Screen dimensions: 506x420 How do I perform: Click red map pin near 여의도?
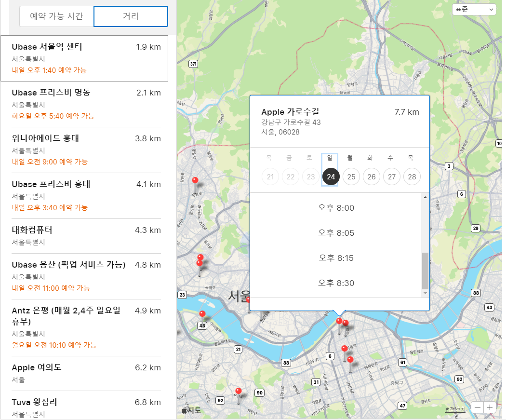(202, 314)
